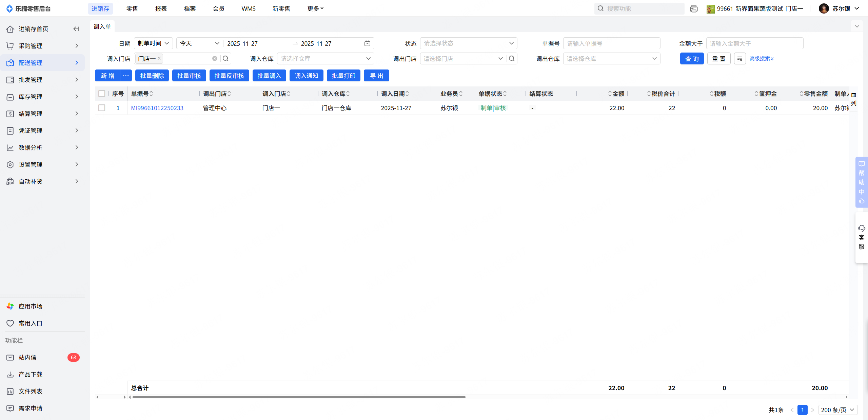Screen dimensions: 868x420
Task: Click the 批量审核 button
Action: pos(189,76)
